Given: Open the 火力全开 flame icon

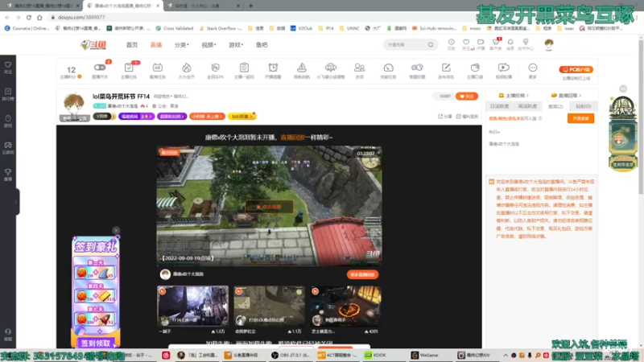Looking at the screenshot, I should [x=187, y=70].
